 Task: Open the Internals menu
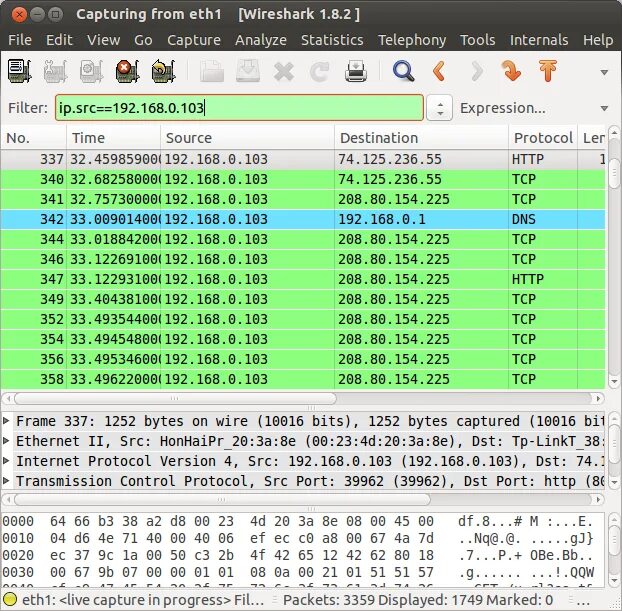(x=539, y=40)
